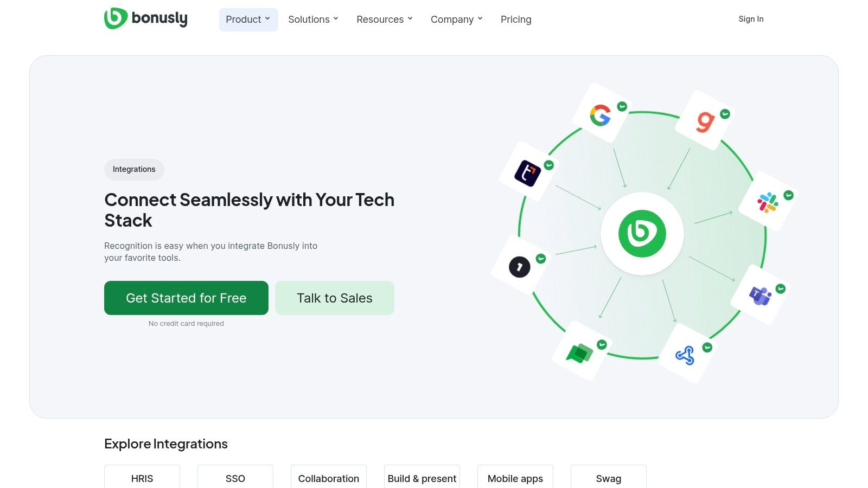
Task: Select the Collaboration integrations tab
Action: tap(328, 478)
